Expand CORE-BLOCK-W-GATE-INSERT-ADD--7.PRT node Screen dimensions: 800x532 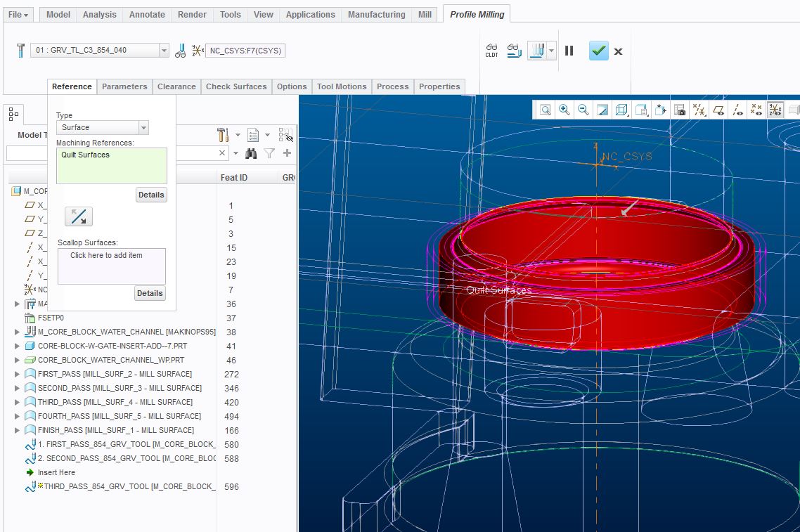[17, 346]
